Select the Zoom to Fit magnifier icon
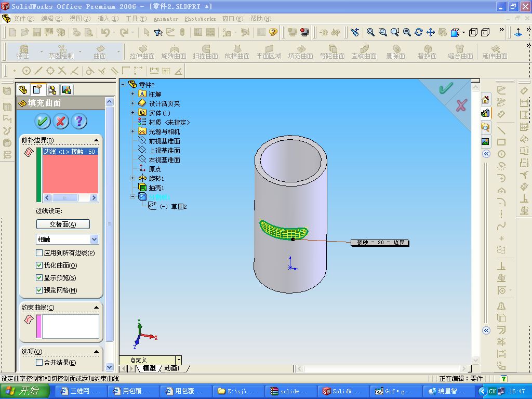Image resolution: width=532 pixels, height=399 pixels. click(370, 32)
